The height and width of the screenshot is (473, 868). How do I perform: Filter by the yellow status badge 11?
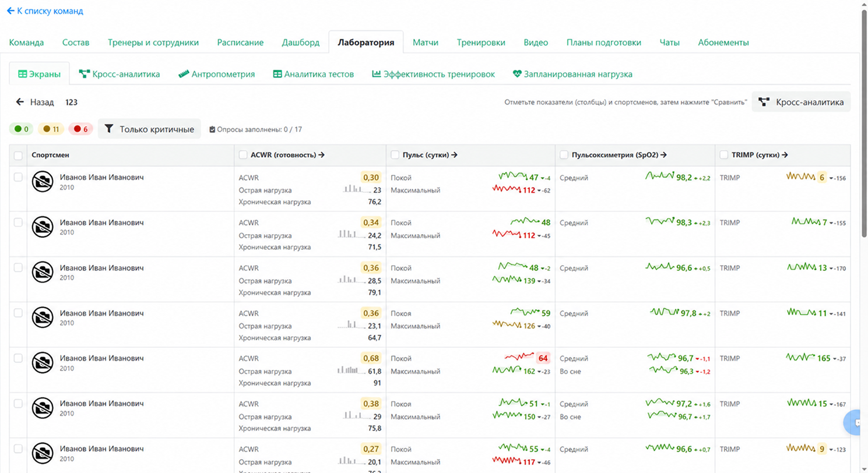point(51,129)
